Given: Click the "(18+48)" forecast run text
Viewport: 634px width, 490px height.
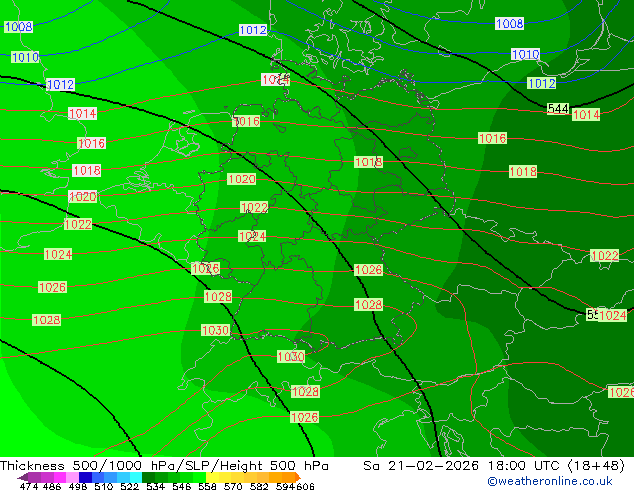Looking at the screenshot, I should [596, 466].
